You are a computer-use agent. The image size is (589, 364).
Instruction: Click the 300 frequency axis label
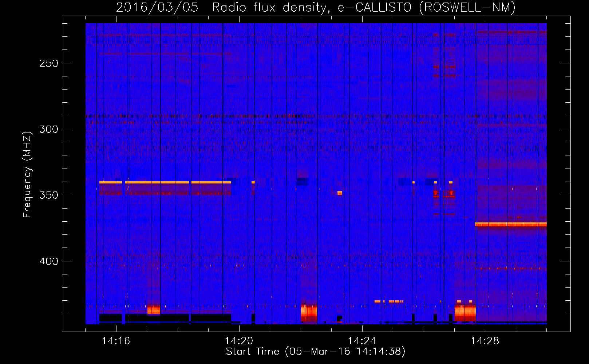click(x=49, y=129)
